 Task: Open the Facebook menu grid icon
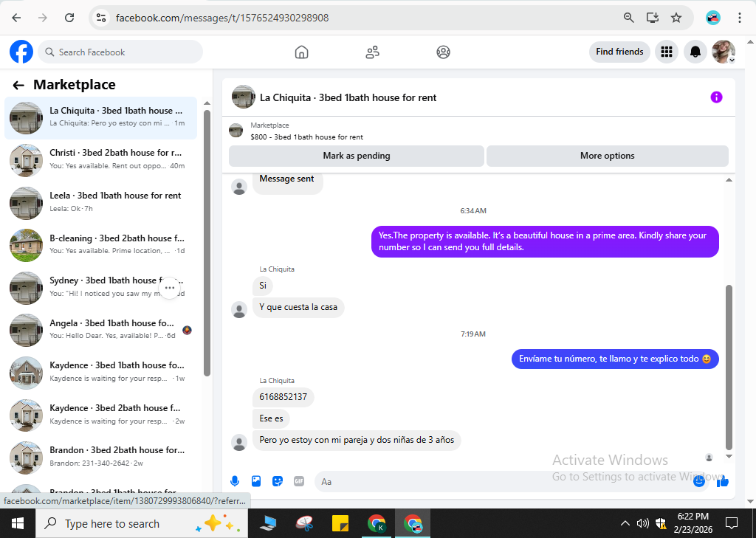[667, 52]
